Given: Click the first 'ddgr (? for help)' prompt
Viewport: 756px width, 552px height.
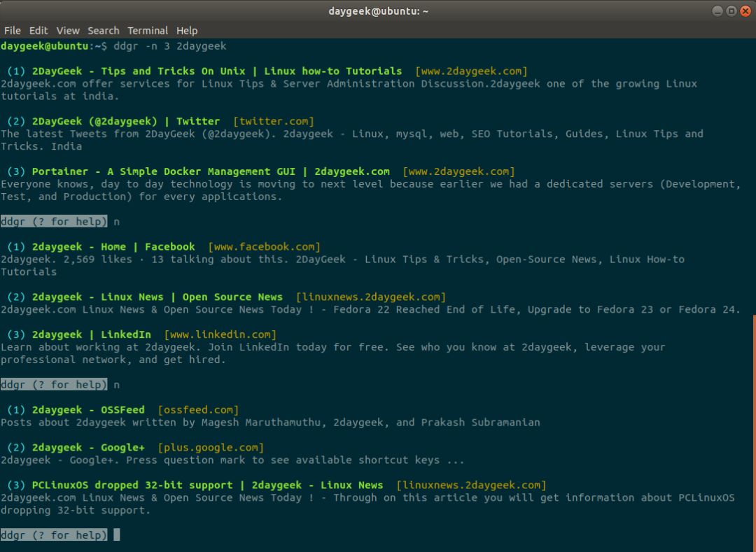Looking at the screenshot, I should (x=53, y=222).
